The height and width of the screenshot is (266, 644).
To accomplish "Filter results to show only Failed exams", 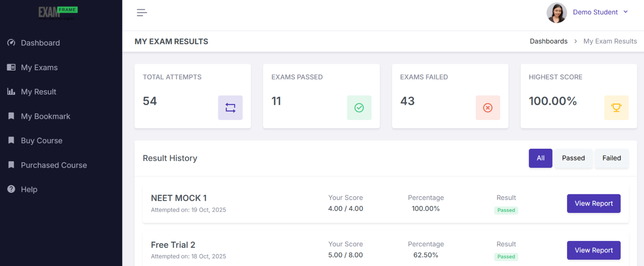I will 611,158.
